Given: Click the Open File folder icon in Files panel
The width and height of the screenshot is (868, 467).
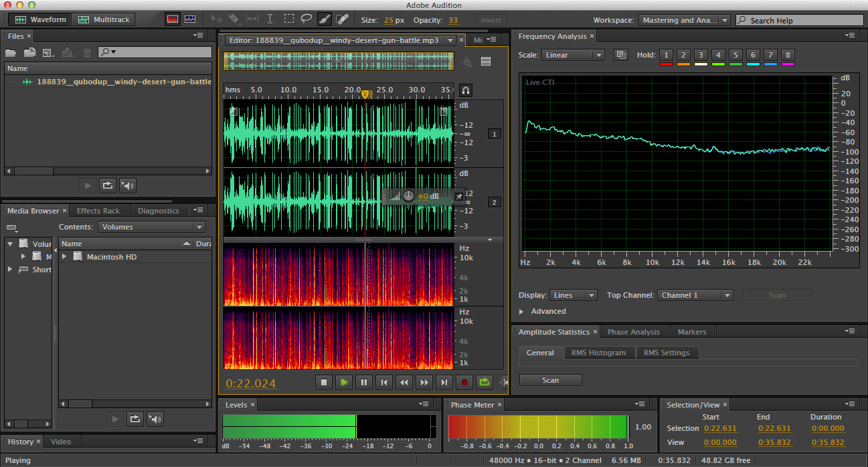Looking at the screenshot, I should tap(11, 52).
